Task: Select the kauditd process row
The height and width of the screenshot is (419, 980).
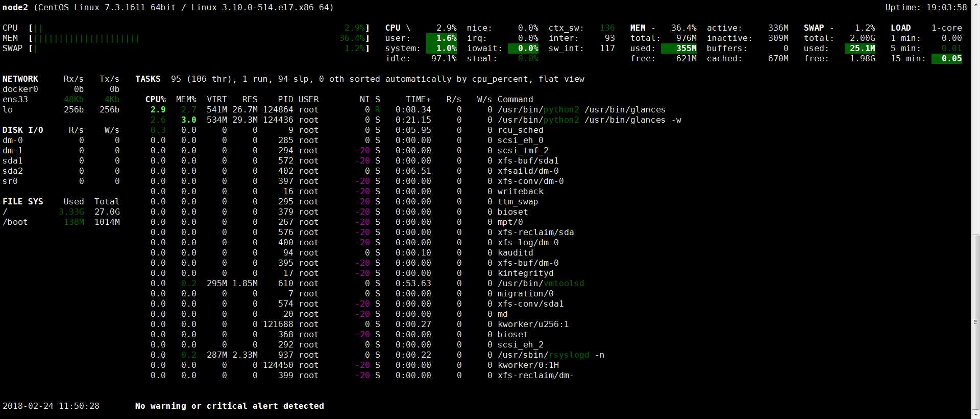Action: click(342, 253)
